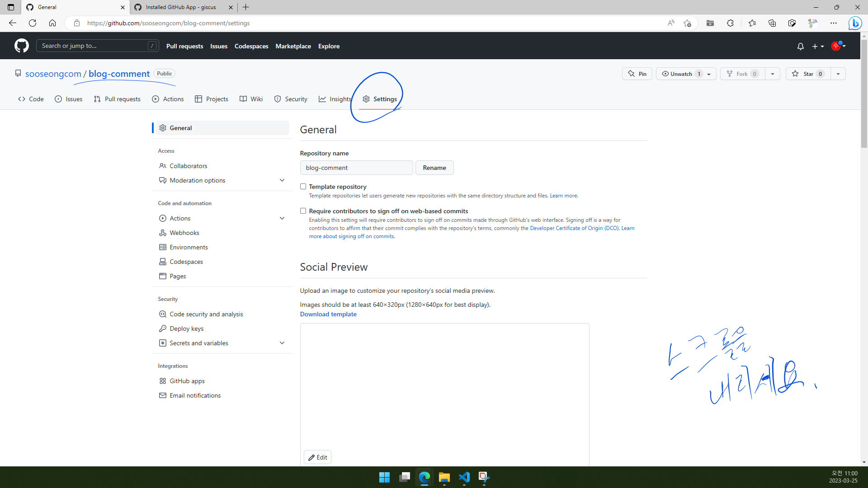The image size is (868, 488).
Task: Open a new browser tab
Action: (x=245, y=7)
